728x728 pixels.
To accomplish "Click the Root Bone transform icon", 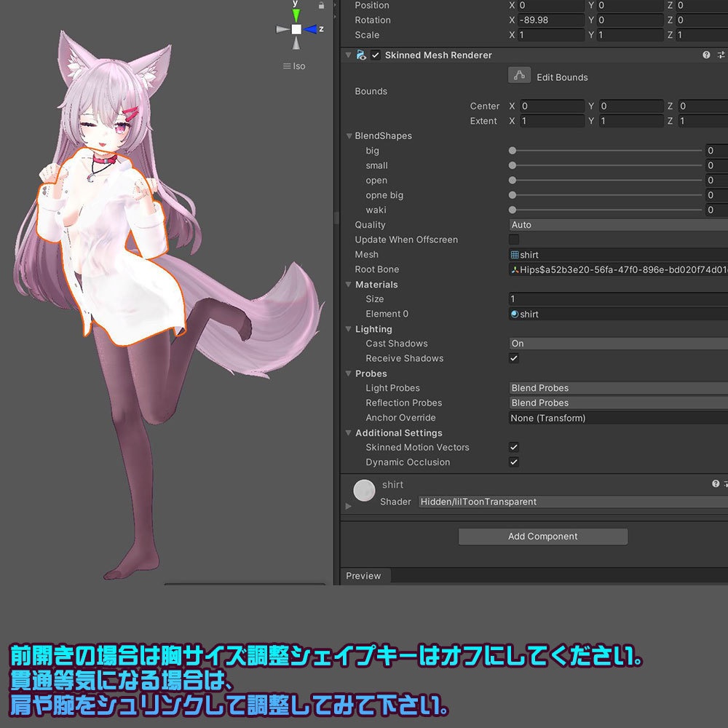I will click(x=515, y=270).
